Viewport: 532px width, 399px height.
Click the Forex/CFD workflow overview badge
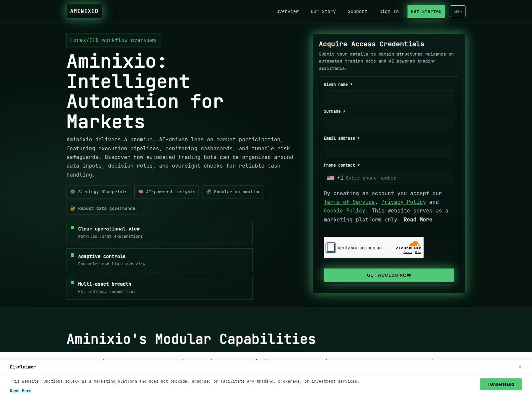click(x=113, y=40)
